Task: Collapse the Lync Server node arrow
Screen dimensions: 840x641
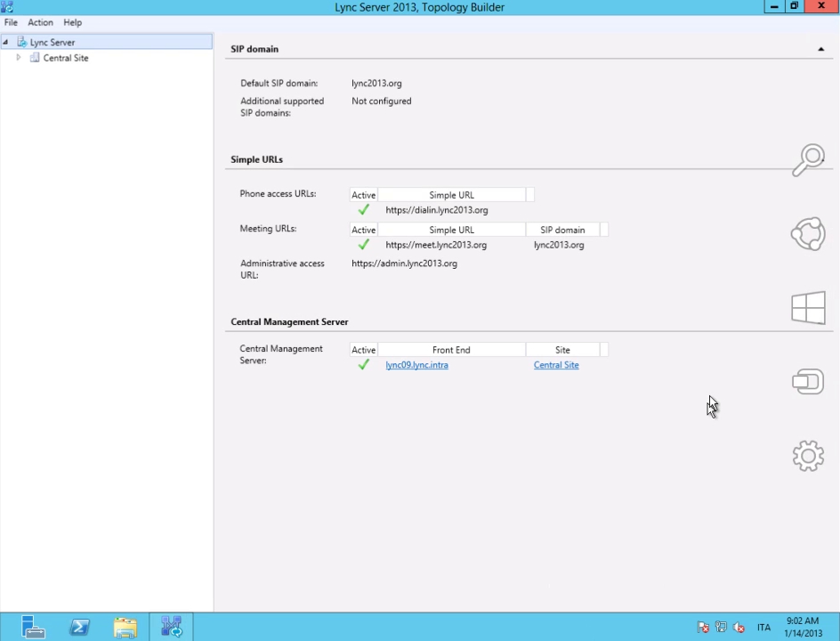Action: (x=5, y=42)
